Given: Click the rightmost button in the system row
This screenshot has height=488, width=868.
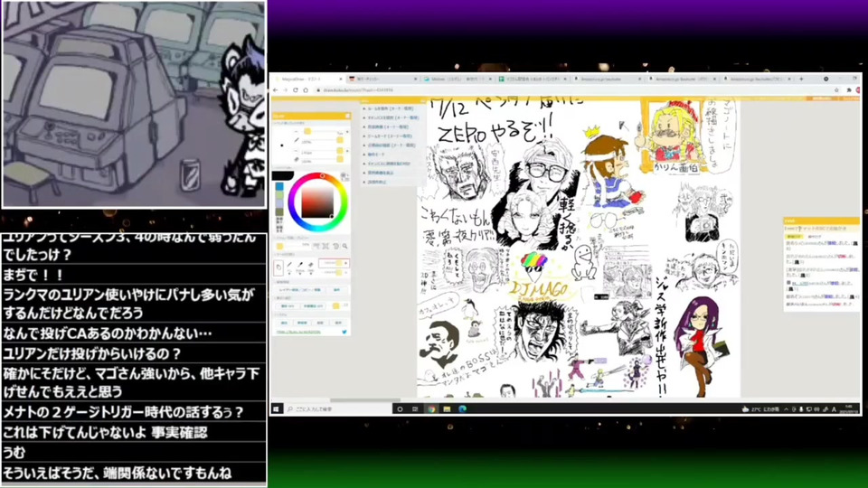Looking at the screenshot, I should click(338, 324).
